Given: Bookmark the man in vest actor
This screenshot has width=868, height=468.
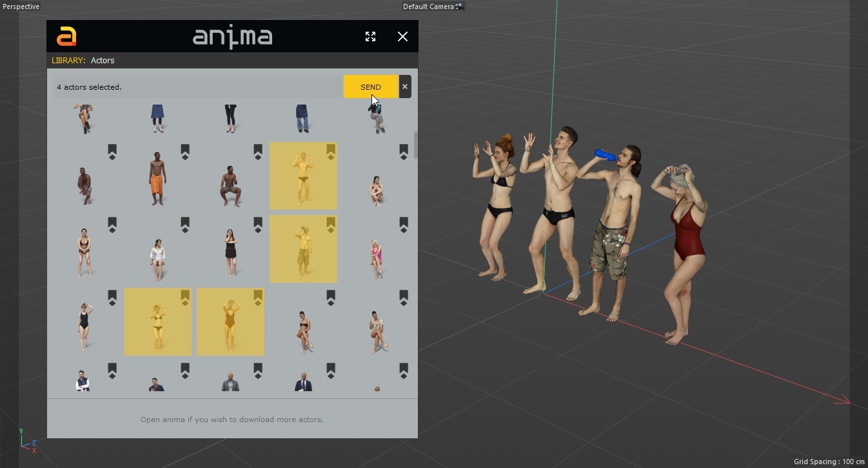Looking at the screenshot, I should click(x=112, y=371).
